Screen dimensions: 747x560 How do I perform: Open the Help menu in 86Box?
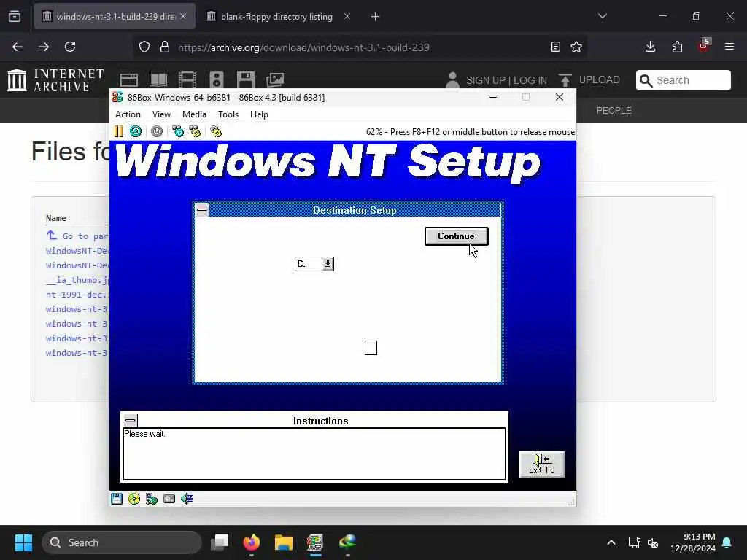[259, 114]
